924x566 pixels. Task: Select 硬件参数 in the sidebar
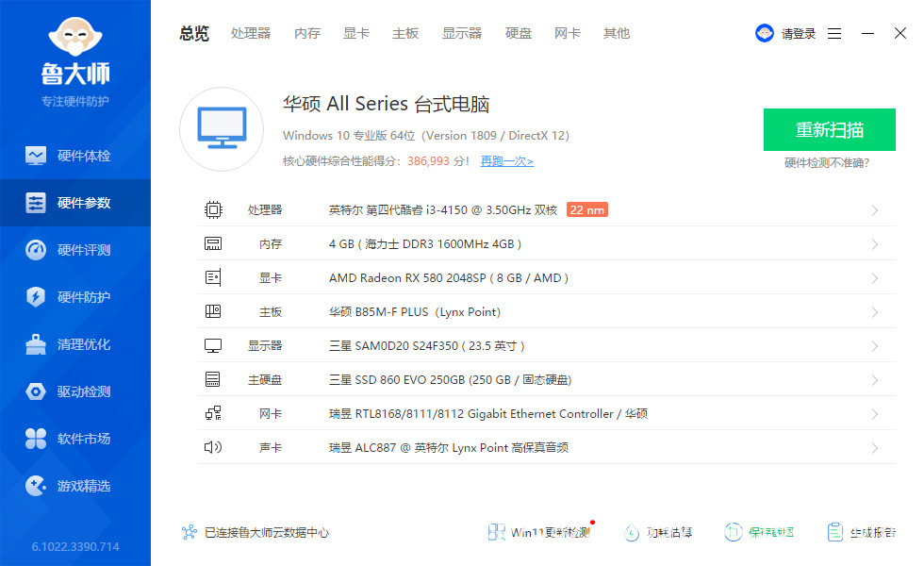[x=75, y=203]
